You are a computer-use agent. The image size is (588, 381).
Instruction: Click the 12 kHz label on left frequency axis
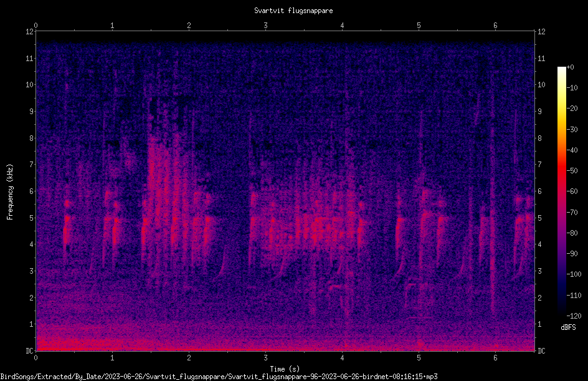pos(29,32)
